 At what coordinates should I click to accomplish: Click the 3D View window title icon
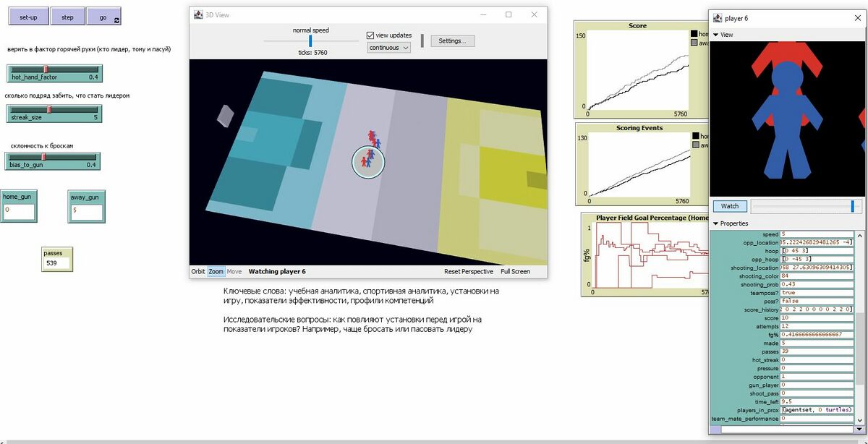point(199,14)
